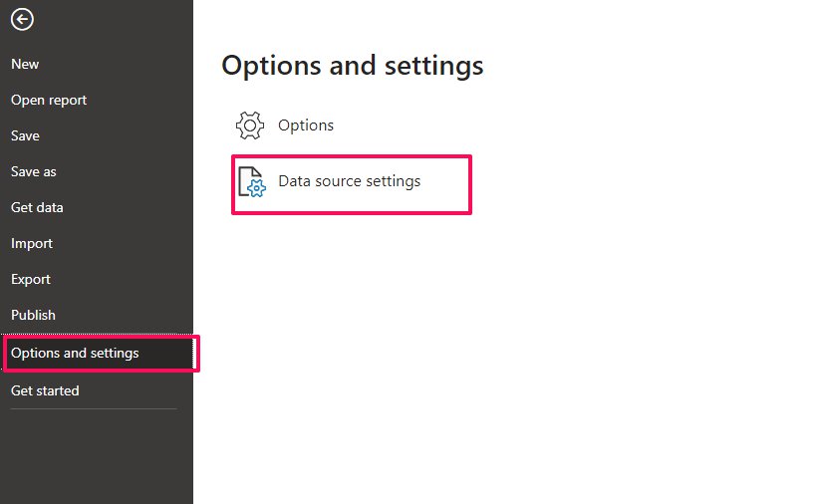Choose Open report from the sidebar

(49, 100)
